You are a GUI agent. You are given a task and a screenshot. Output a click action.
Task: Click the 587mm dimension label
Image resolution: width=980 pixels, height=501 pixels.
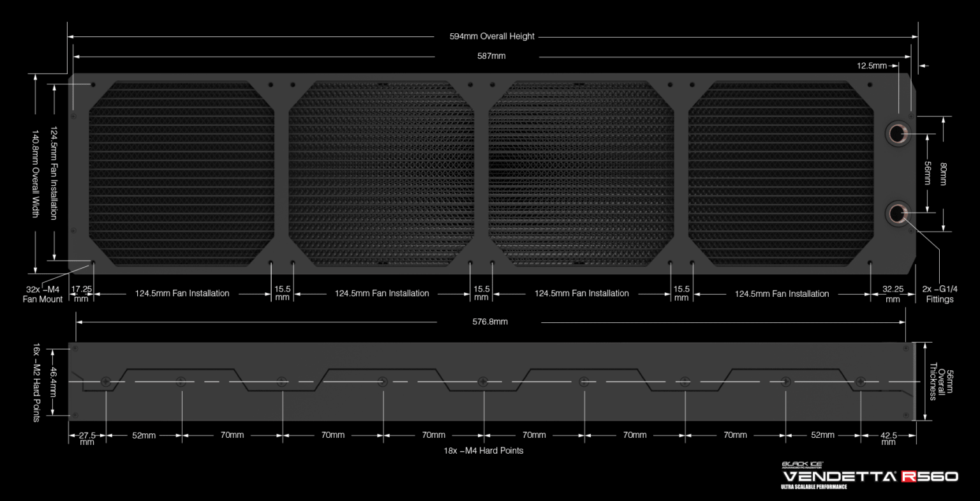coord(491,56)
